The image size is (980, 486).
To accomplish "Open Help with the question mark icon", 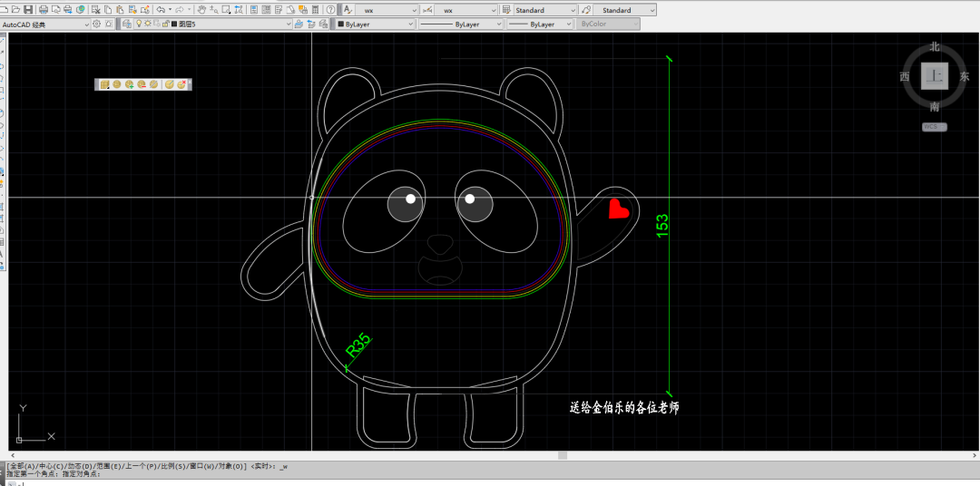I will click(330, 9).
